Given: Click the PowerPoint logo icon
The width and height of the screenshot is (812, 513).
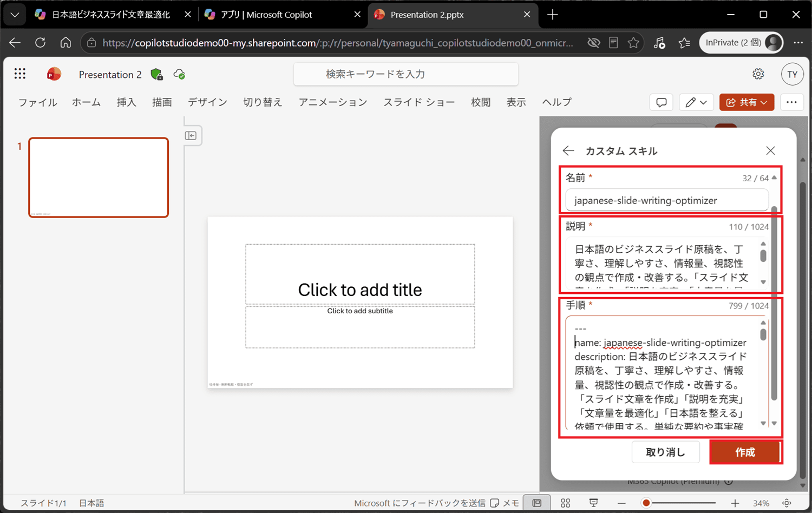Looking at the screenshot, I should coord(54,74).
